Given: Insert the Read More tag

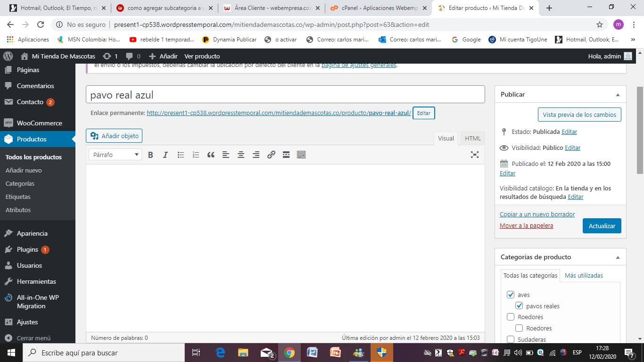Looking at the screenshot, I should click(x=286, y=155).
